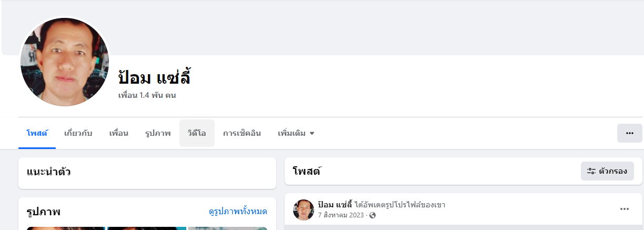Open the เกี่ยวกับ tab
The width and height of the screenshot is (644, 230).
(78, 133)
